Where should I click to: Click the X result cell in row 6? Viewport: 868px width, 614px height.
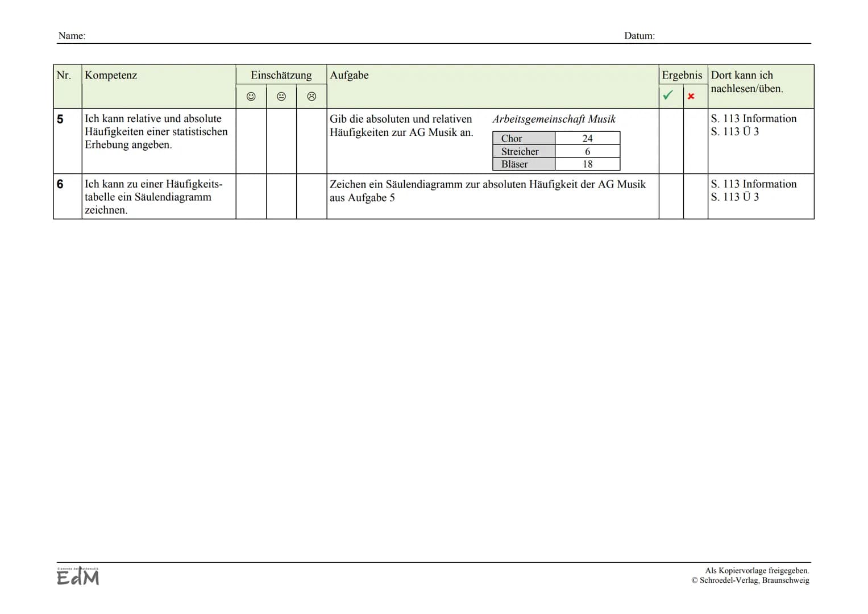coord(696,196)
